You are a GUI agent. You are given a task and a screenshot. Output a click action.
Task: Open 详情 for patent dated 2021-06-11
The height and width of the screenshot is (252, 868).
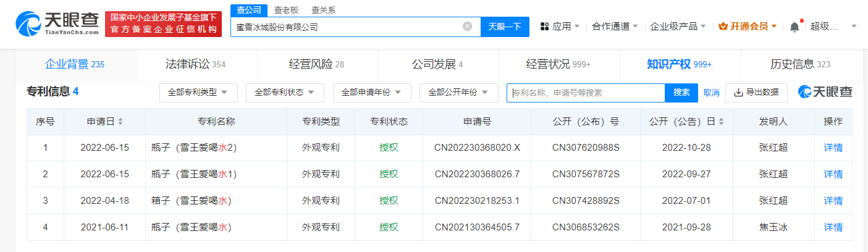(x=833, y=227)
